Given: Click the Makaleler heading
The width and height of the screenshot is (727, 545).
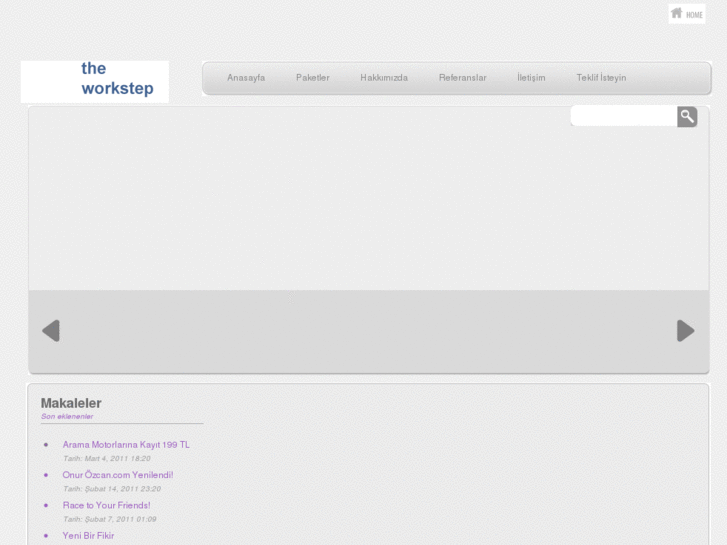Looking at the screenshot, I should [x=71, y=403].
